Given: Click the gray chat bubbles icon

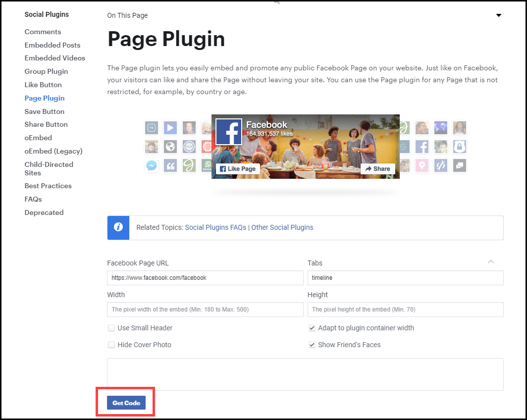Looking at the screenshot, I should coord(460,165).
